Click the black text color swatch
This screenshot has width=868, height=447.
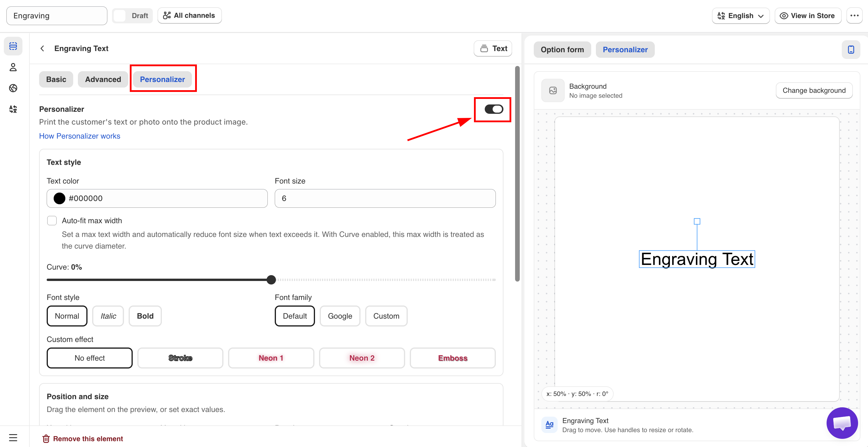[x=59, y=198]
